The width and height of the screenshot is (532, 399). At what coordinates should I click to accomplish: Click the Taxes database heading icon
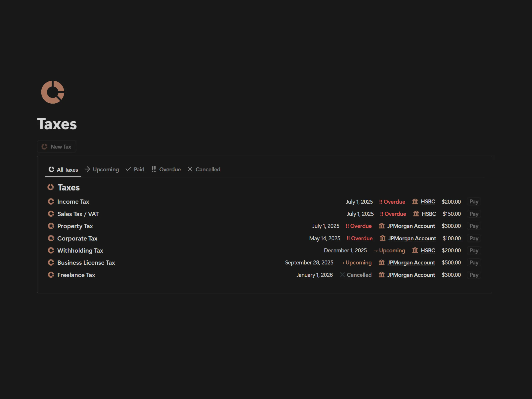51,187
